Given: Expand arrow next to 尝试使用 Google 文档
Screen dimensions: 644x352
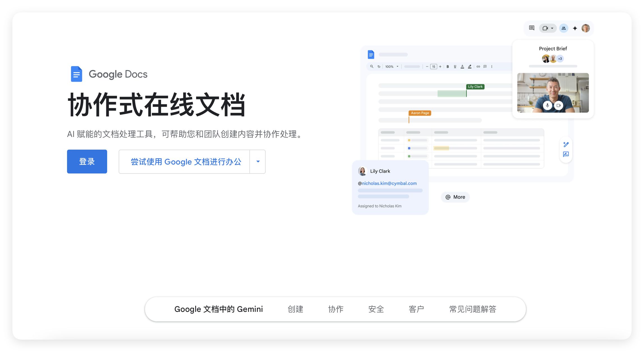Looking at the screenshot, I should click(x=258, y=162).
